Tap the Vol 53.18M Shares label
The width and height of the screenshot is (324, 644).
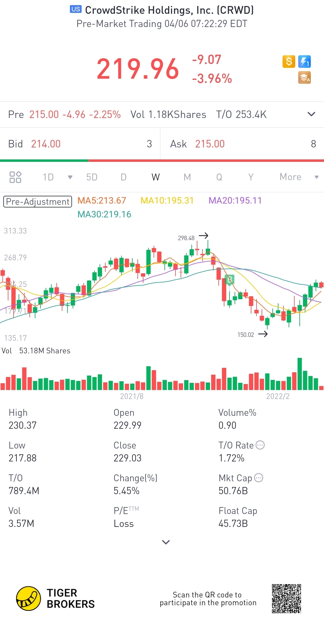pyautogui.click(x=36, y=351)
